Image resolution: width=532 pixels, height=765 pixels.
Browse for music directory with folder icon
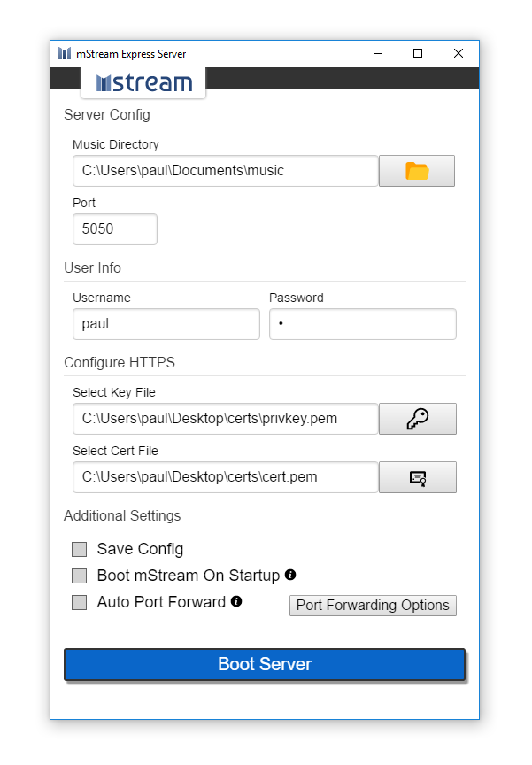pyautogui.click(x=417, y=171)
